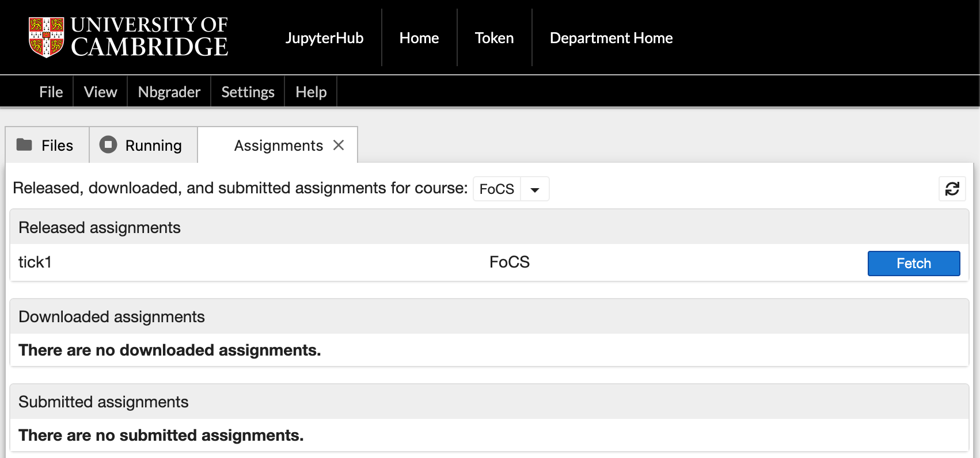
Task: Open the View menu
Action: tap(100, 92)
